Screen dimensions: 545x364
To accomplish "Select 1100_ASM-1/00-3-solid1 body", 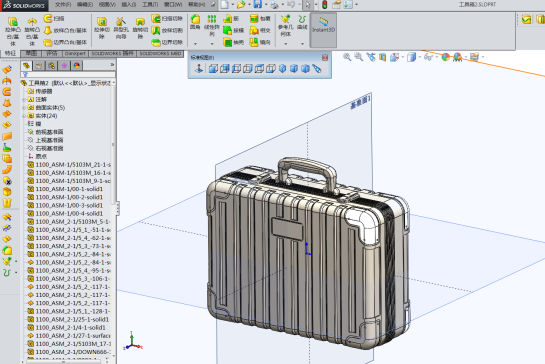I will [65, 205].
